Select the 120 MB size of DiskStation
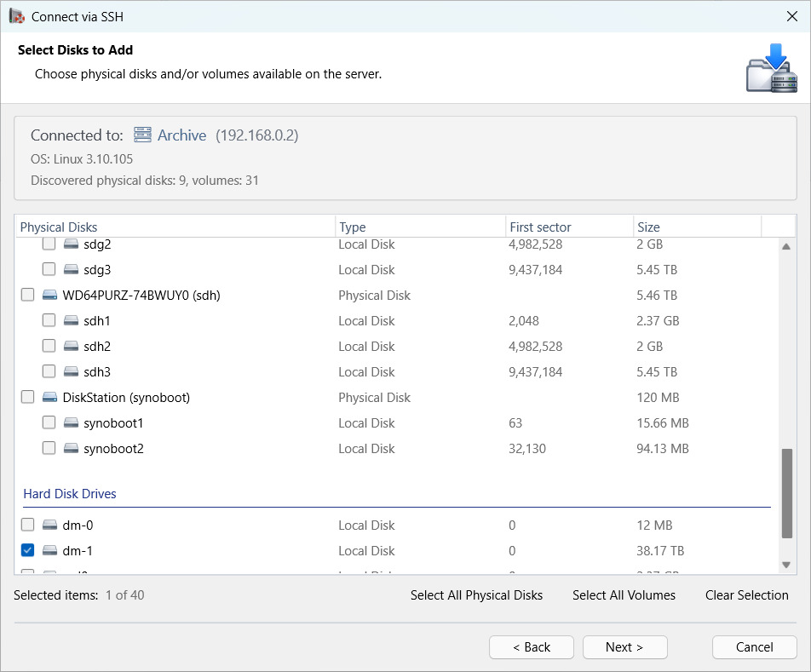Screen dimensions: 811x672 click(658, 398)
